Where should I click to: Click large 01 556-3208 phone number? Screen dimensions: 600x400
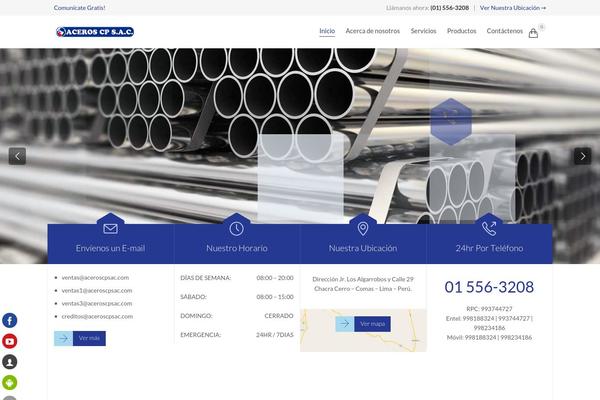(489, 287)
